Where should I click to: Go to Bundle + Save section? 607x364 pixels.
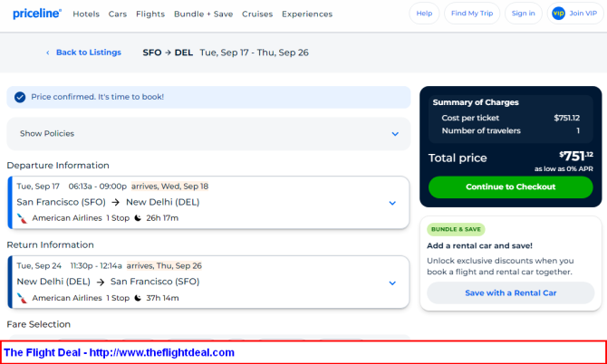click(x=203, y=14)
